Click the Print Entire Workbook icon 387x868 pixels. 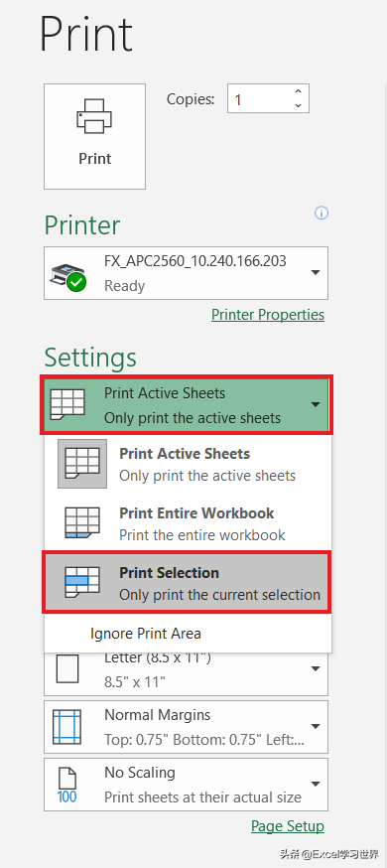click(81, 523)
